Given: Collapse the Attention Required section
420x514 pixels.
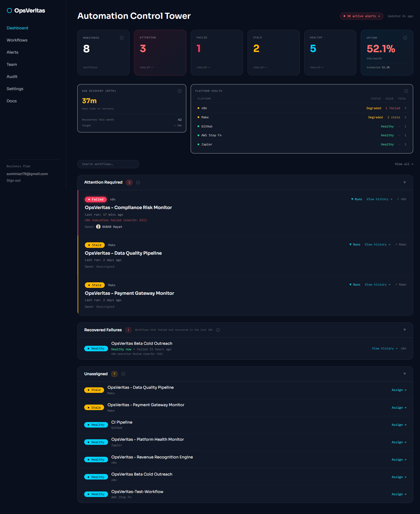Looking at the screenshot, I should point(405,182).
